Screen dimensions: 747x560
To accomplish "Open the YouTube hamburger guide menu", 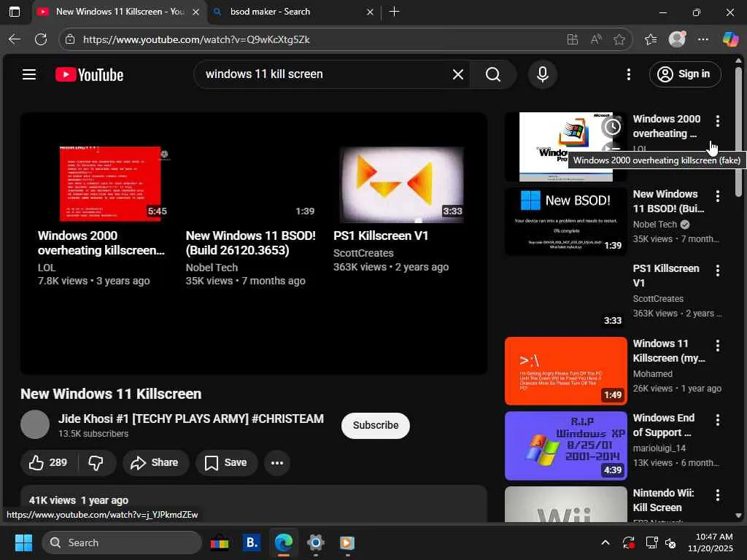I will 29,74.
